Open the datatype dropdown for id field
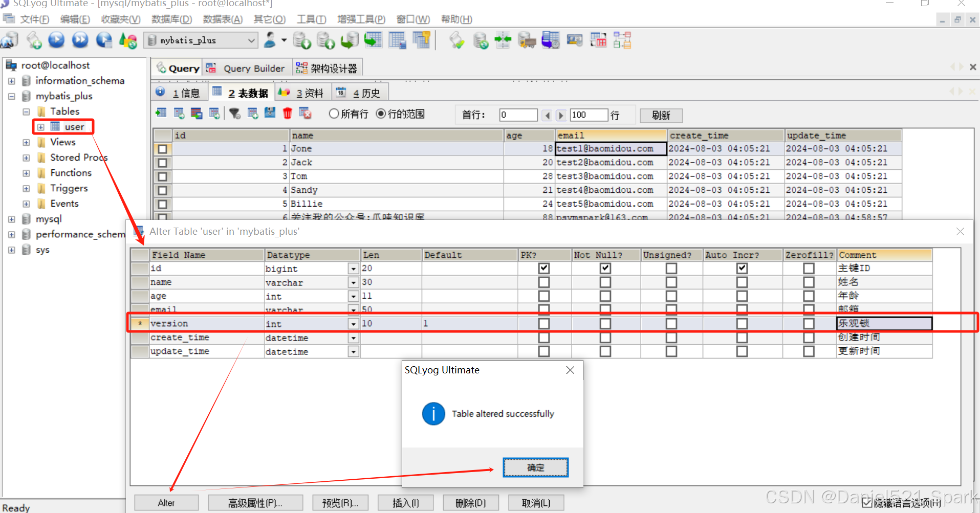 (353, 269)
